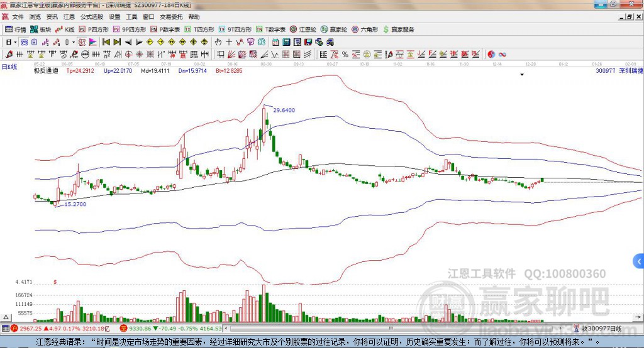Open the 江恩轮 tool
This screenshot has width=644, height=348.
[303, 30]
